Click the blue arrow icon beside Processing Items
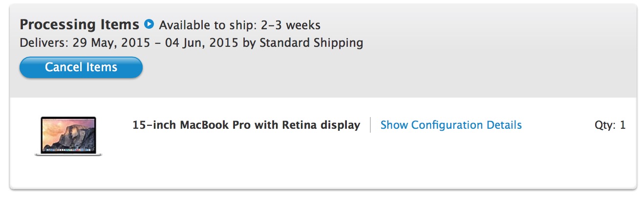The width and height of the screenshot is (644, 199). [x=150, y=23]
